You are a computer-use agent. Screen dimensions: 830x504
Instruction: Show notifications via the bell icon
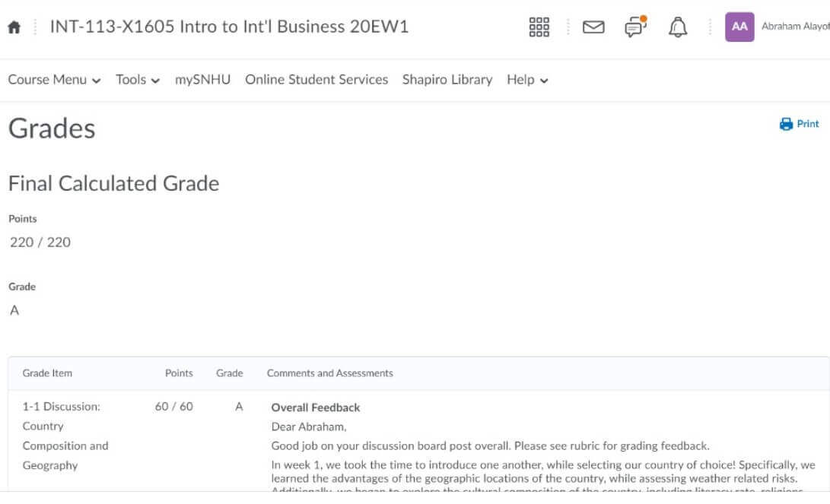[x=677, y=27]
